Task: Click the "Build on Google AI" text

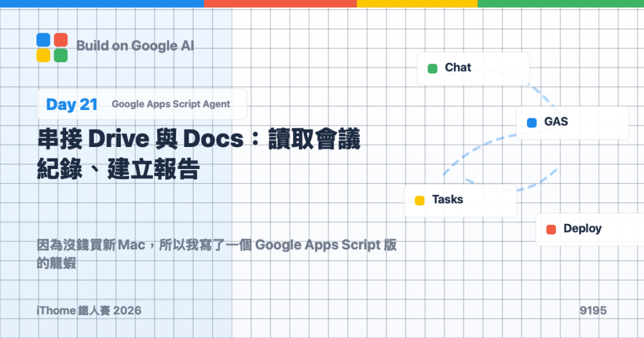Action: click(135, 46)
